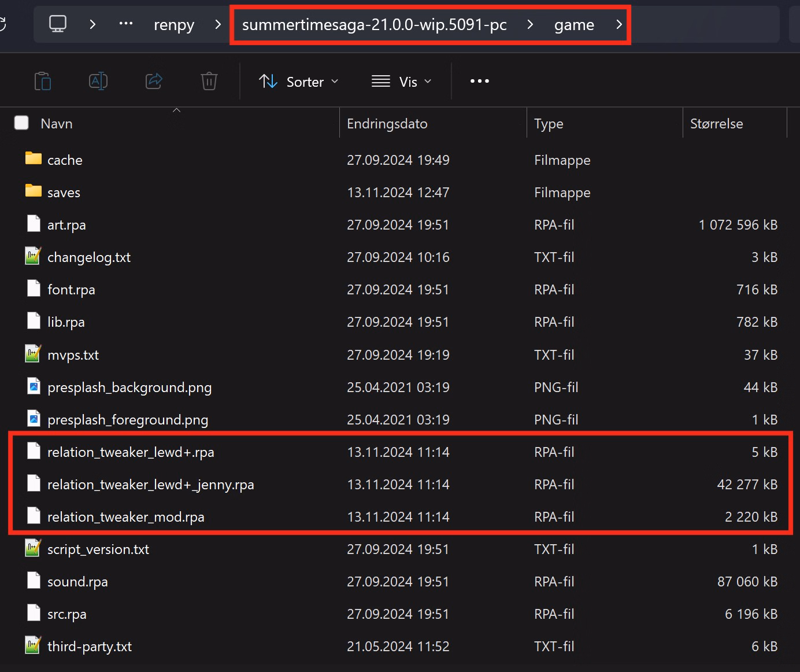
Task: Select script_version.txt file name
Action: pos(98,549)
